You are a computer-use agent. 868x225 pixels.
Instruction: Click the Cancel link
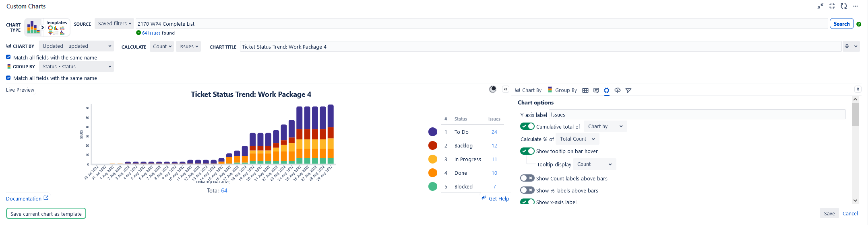pos(850,214)
